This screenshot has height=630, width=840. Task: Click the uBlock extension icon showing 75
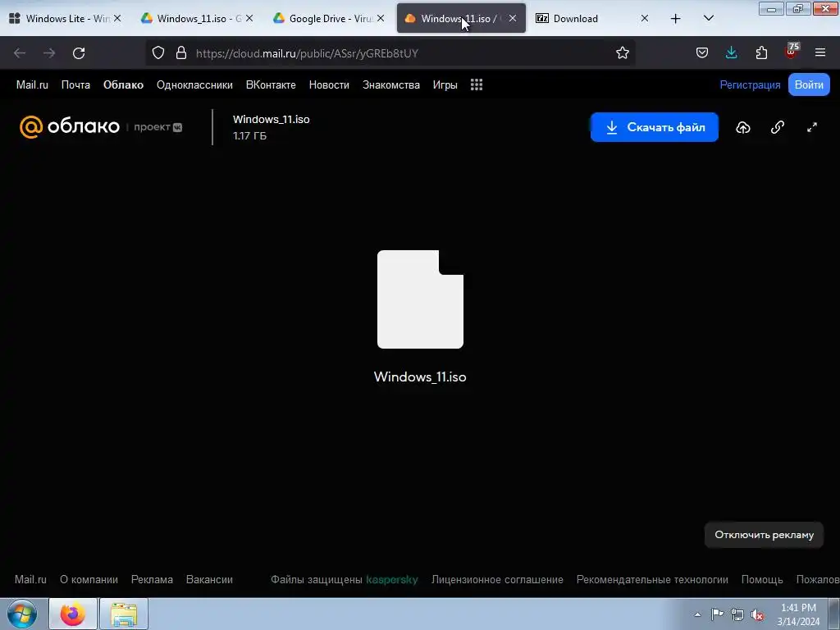(x=792, y=52)
